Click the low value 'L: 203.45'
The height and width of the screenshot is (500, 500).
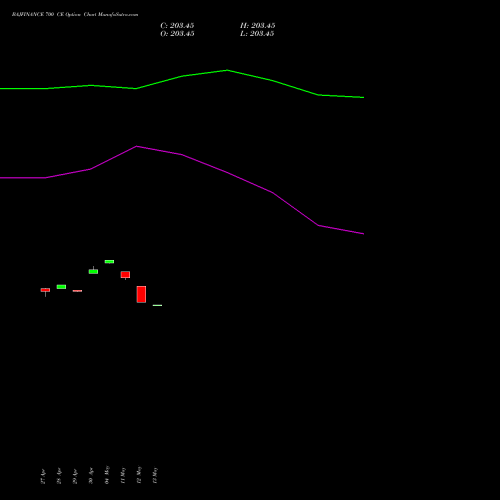click(257, 34)
